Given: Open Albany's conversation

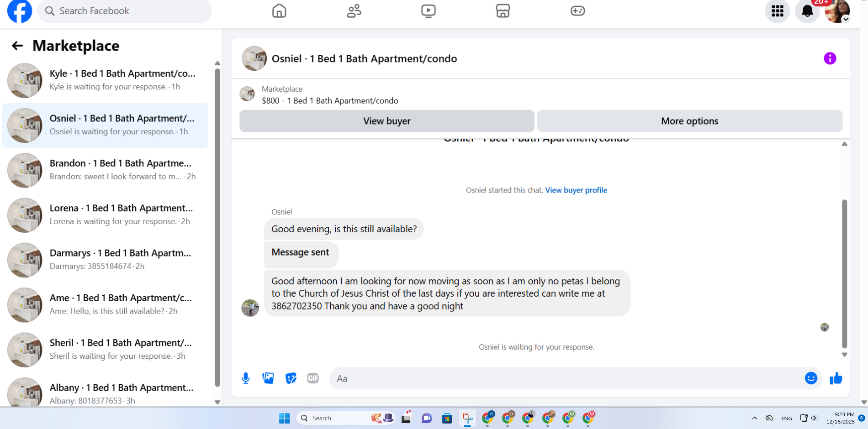Looking at the screenshot, I should 106,391.
